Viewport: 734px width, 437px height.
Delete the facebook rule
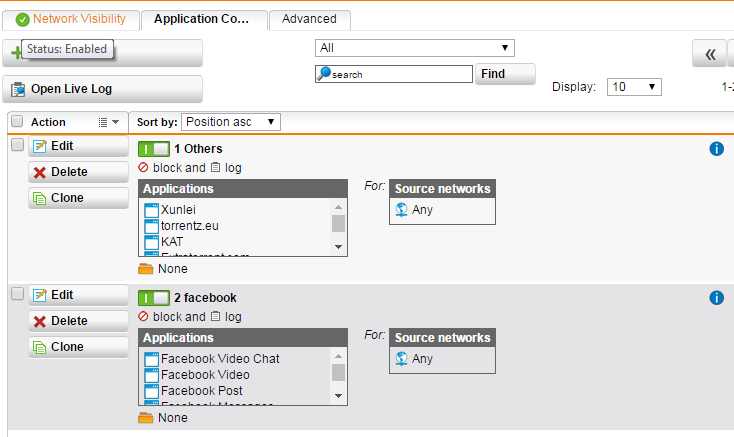pos(78,321)
